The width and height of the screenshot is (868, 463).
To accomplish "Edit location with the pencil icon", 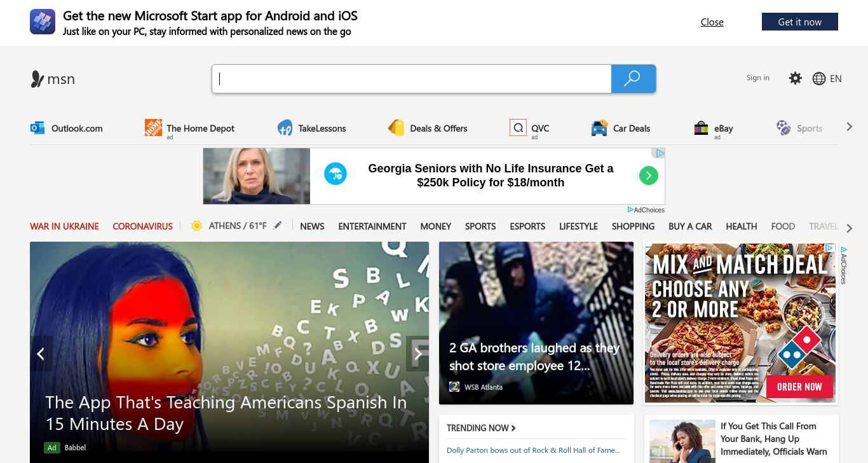I will 277,225.
